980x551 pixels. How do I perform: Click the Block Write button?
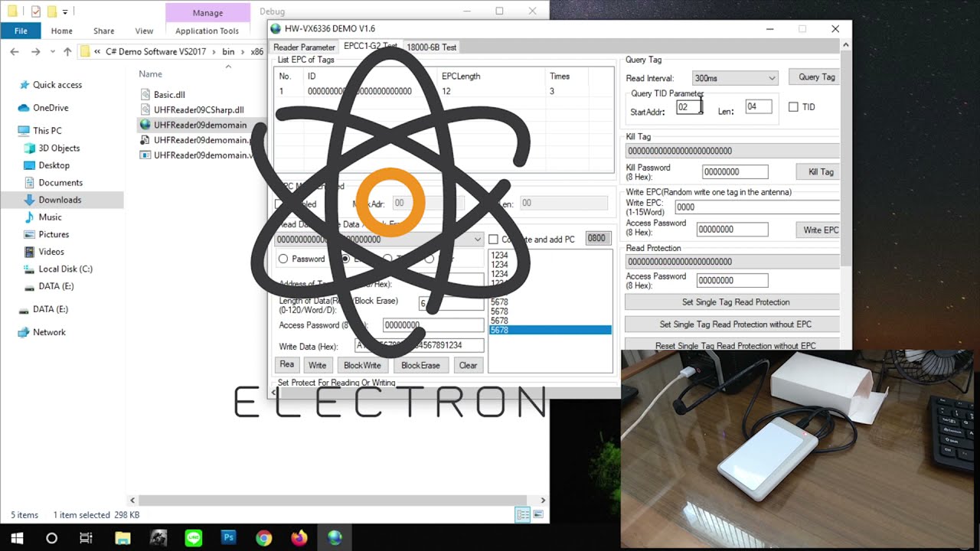click(362, 365)
